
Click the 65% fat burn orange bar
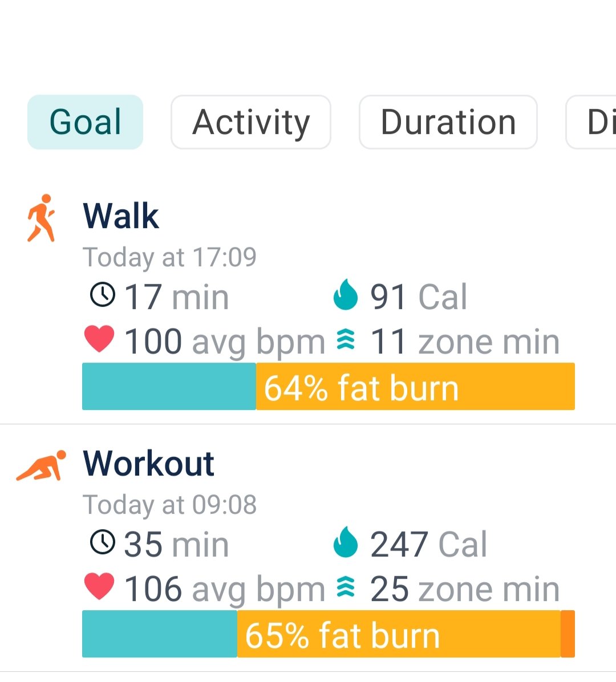click(x=398, y=634)
